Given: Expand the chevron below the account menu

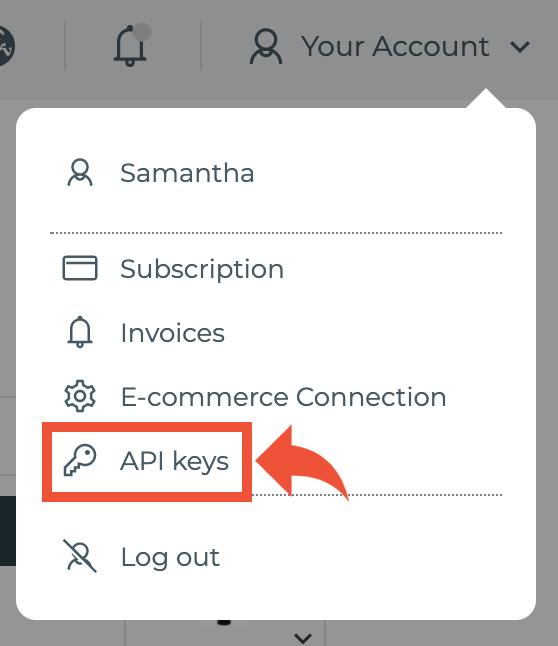Looking at the screenshot, I should click(x=303, y=638).
